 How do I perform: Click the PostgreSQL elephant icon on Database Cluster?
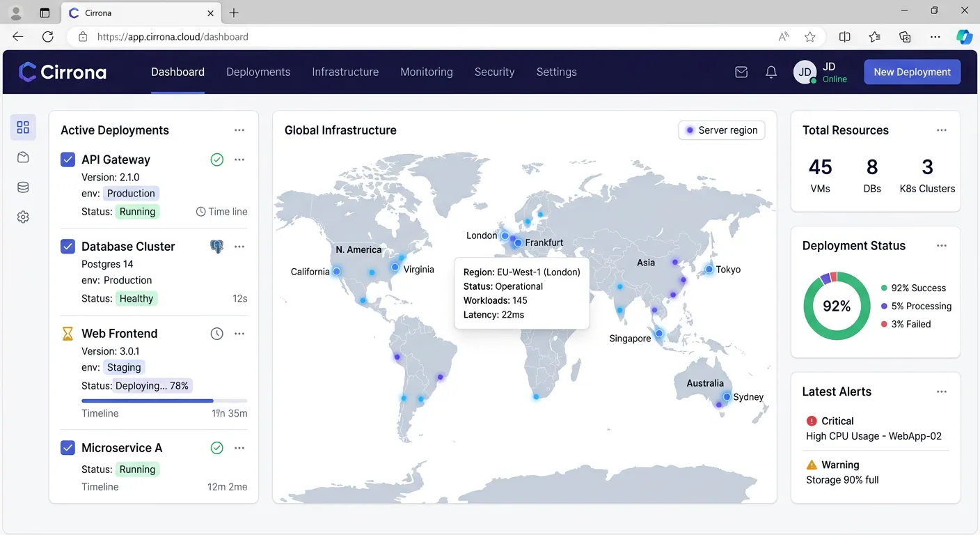217,247
